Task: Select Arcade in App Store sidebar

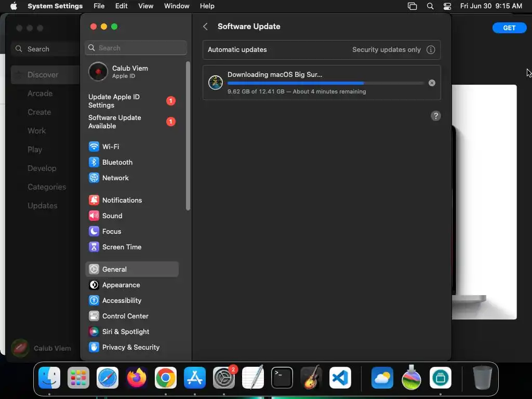Action: coord(40,94)
